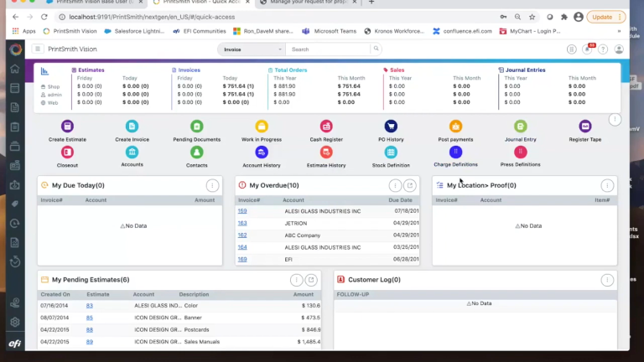The width and height of the screenshot is (644, 362).
Task: Open Create Invoice shortcut
Action: point(132,127)
